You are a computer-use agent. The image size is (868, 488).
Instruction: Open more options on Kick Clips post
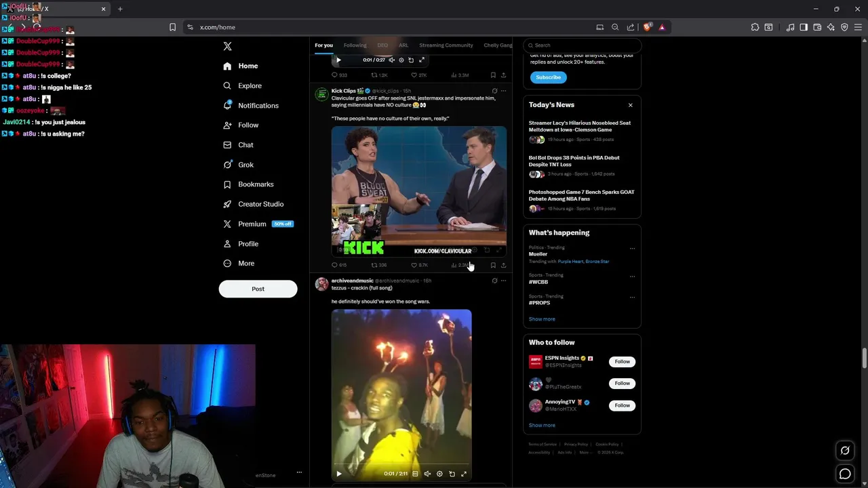[x=503, y=91]
